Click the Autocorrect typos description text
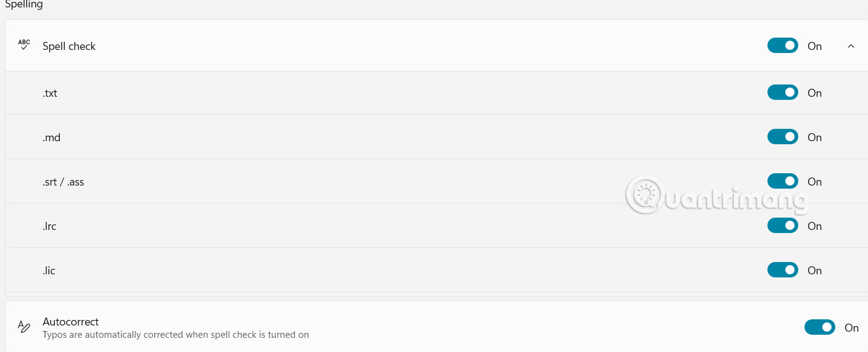 point(175,335)
